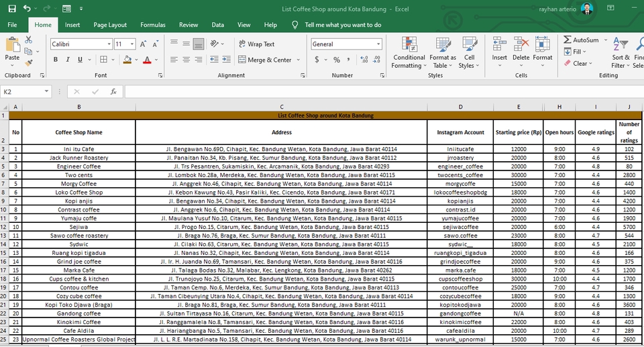This screenshot has height=347, width=644.
Task: Click the Paste clipboard icon
Action: pyautogui.click(x=12, y=45)
